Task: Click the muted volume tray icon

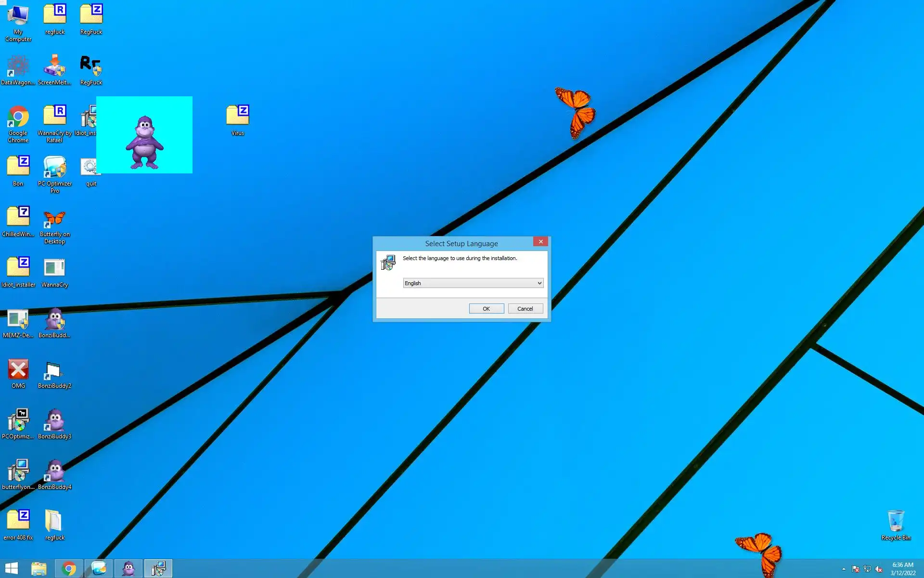Action: pos(879,569)
